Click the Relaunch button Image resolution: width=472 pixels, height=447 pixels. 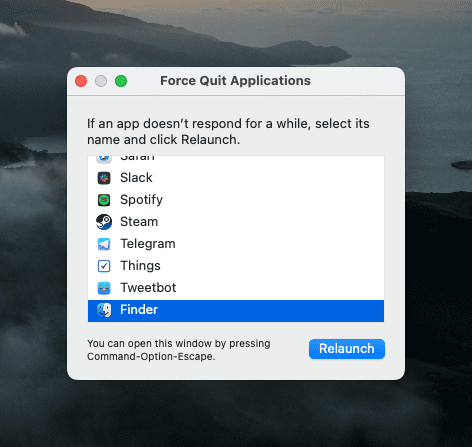[x=347, y=349]
